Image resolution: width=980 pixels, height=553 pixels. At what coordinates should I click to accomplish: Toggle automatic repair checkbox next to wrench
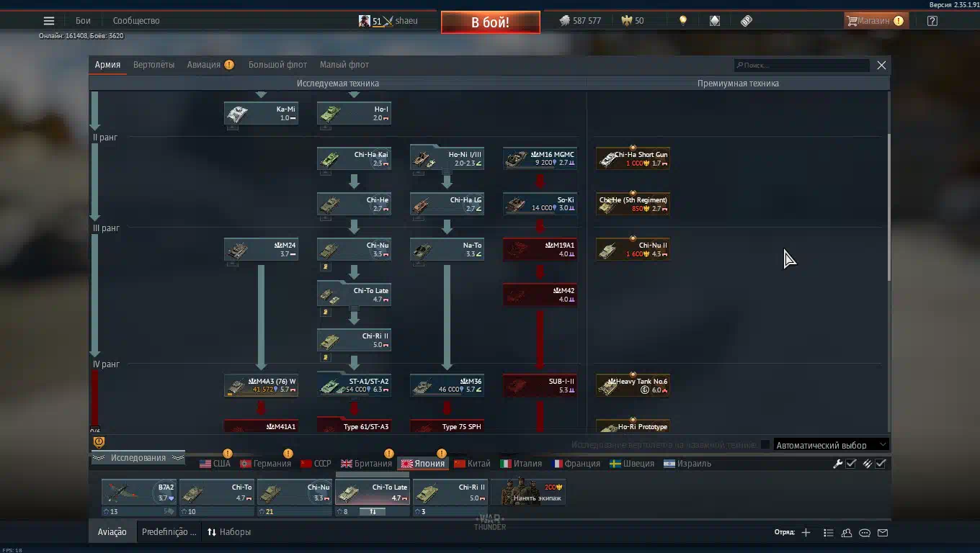(851, 464)
